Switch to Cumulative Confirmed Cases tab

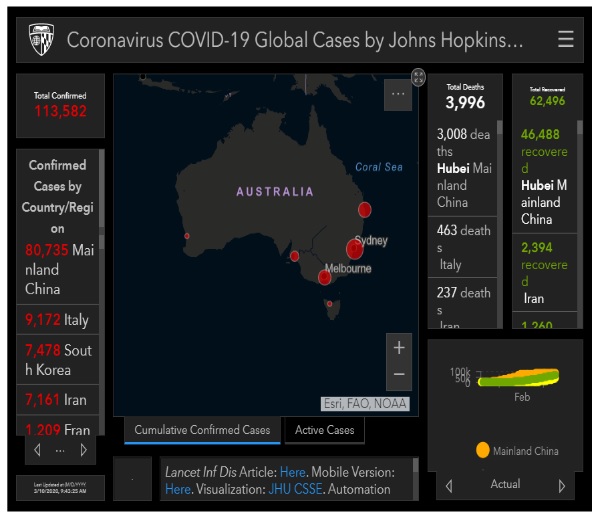point(202,430)
